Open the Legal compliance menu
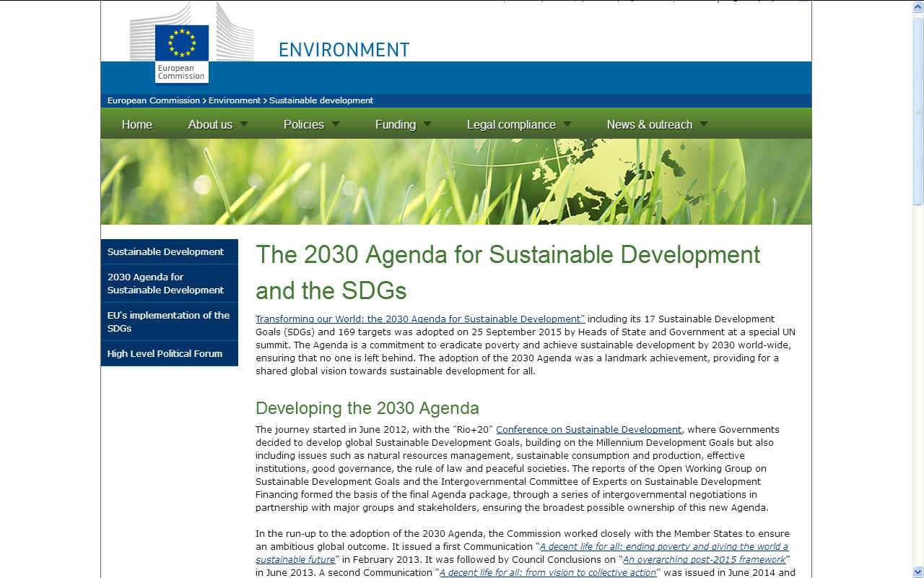Viewport: 924px width, 578px height. pos(511,124)
